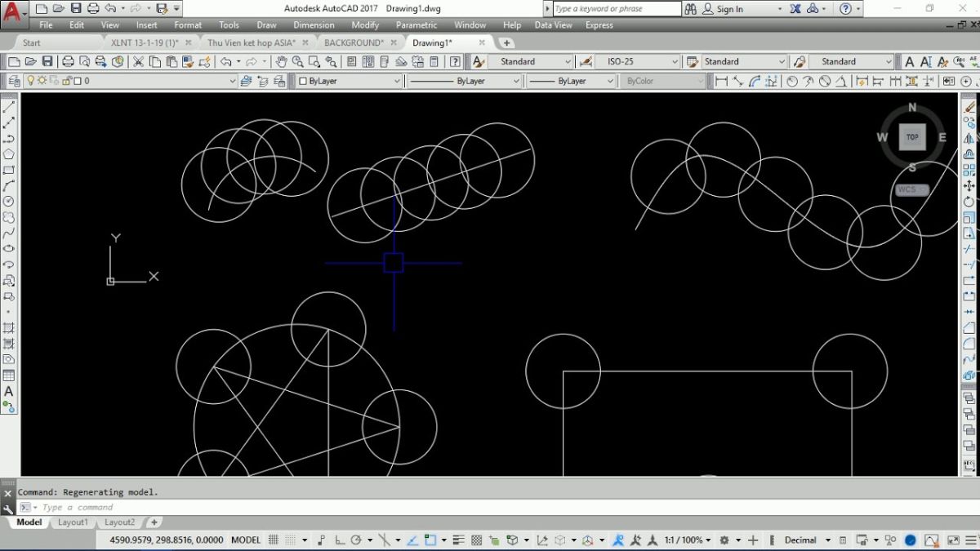Viewport: 980px width, 551px height.
Task: Select the Line tool in the Draw toolbar
Action: coord(9,107)
